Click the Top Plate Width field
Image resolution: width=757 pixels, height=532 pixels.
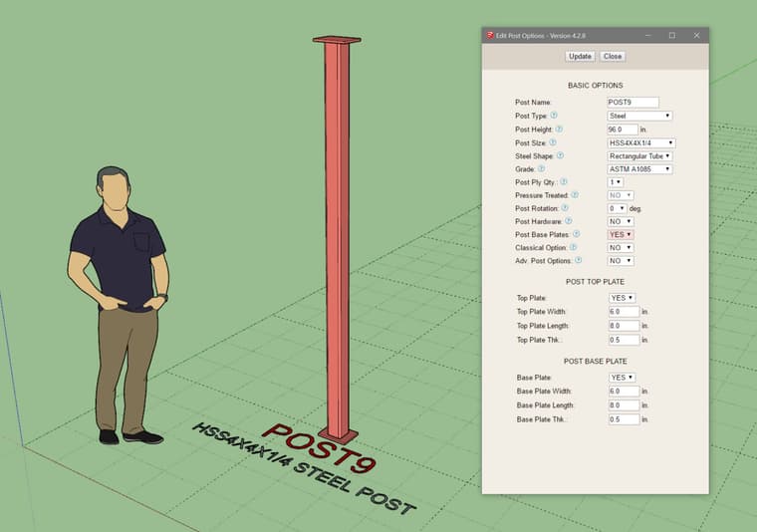tap(623, 312)
